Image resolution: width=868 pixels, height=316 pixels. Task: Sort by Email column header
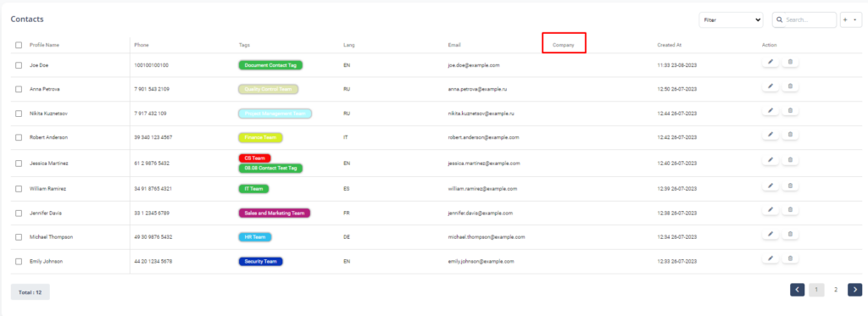click(454, 46)
